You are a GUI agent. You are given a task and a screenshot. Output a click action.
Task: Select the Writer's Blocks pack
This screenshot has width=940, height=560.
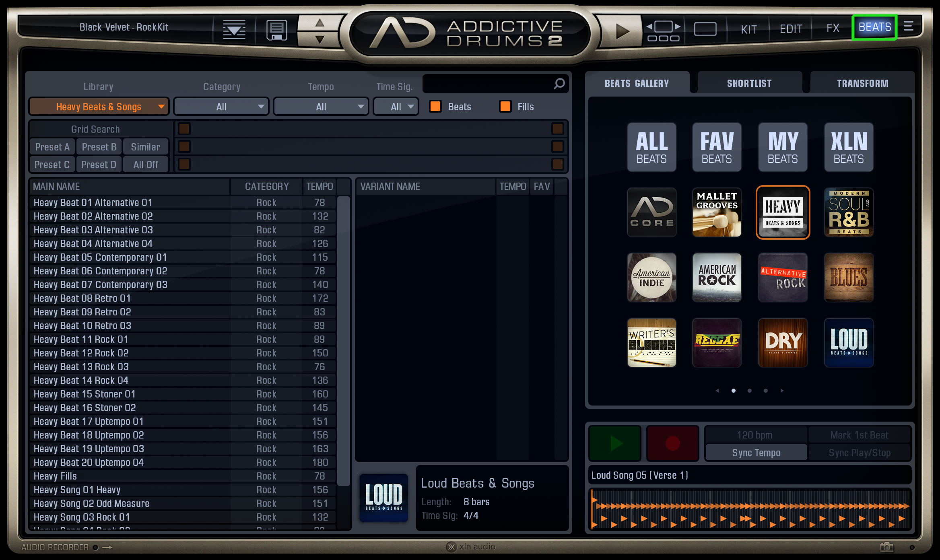pos(651,343)
